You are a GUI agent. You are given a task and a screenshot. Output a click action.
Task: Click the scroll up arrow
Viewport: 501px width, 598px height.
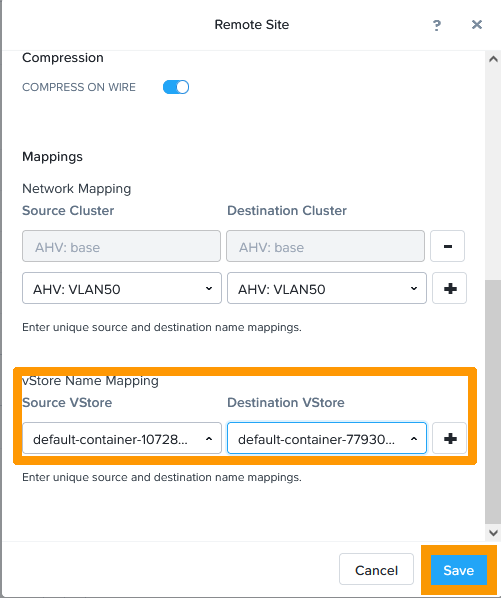(x=493, y=59)
